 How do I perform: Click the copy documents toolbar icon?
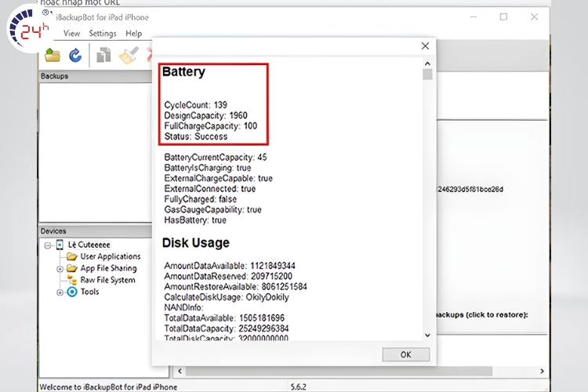(x=103, y=55)
